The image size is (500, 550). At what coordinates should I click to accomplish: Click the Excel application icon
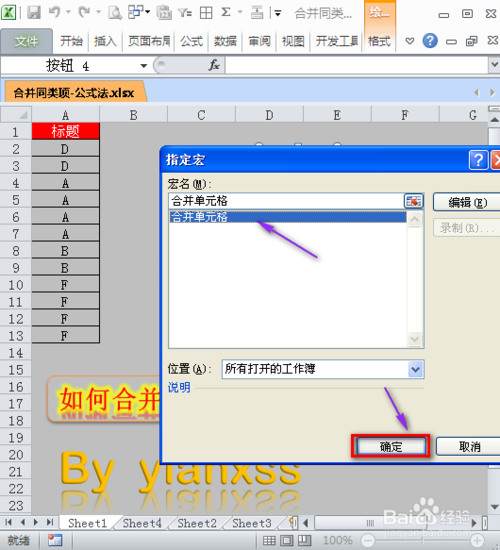click(x=8, y=13)
